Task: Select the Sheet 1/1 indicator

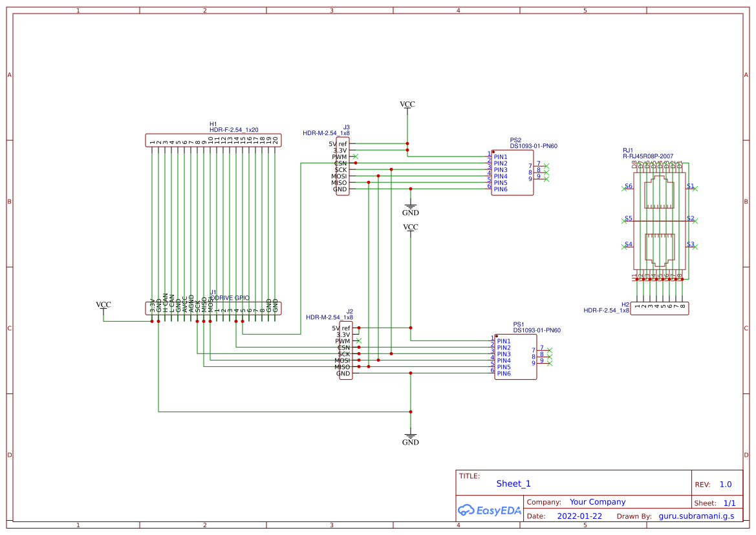Action: click(x=731, y=502)
